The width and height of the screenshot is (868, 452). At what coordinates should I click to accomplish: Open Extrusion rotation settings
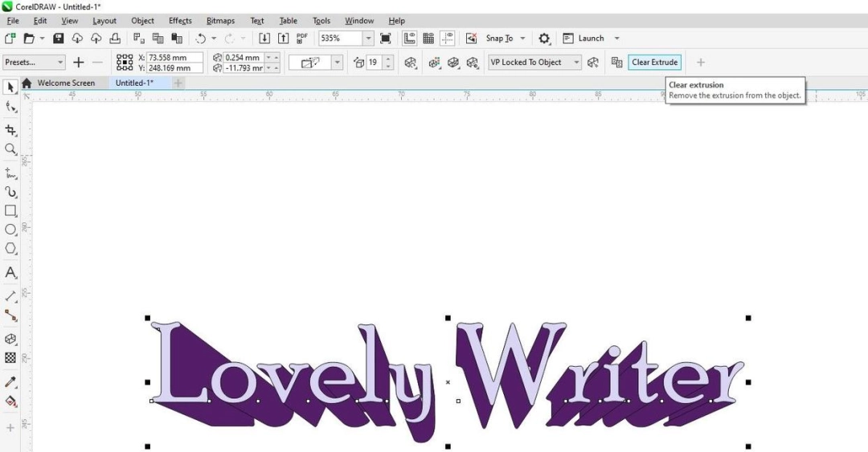[410, 63]
